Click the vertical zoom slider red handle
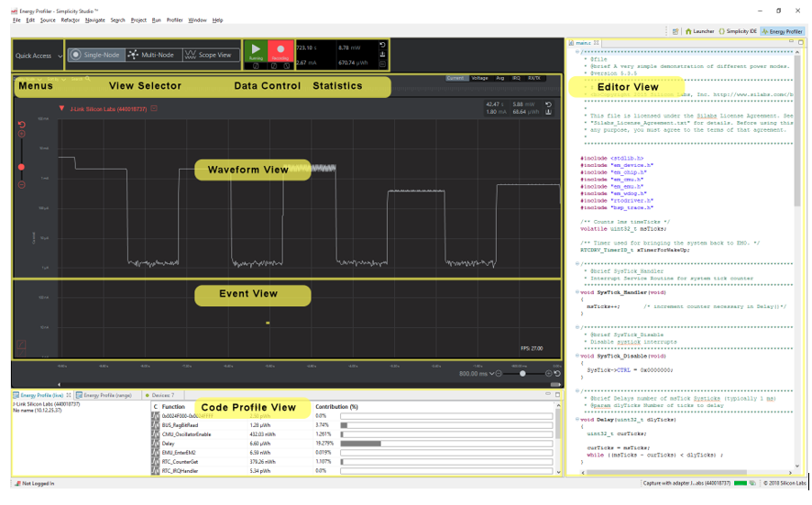 click(21, 168)
